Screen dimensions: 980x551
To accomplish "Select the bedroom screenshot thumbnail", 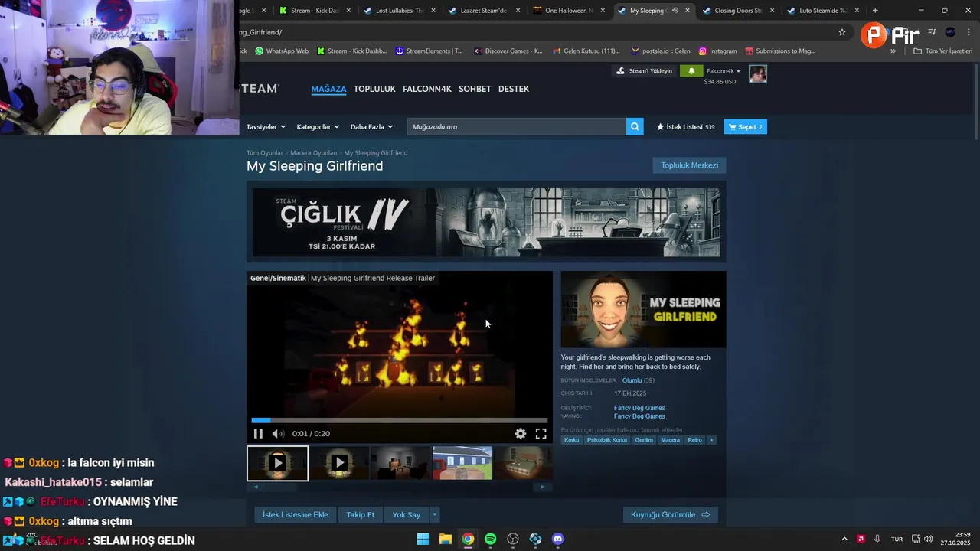I will point(523,464).
